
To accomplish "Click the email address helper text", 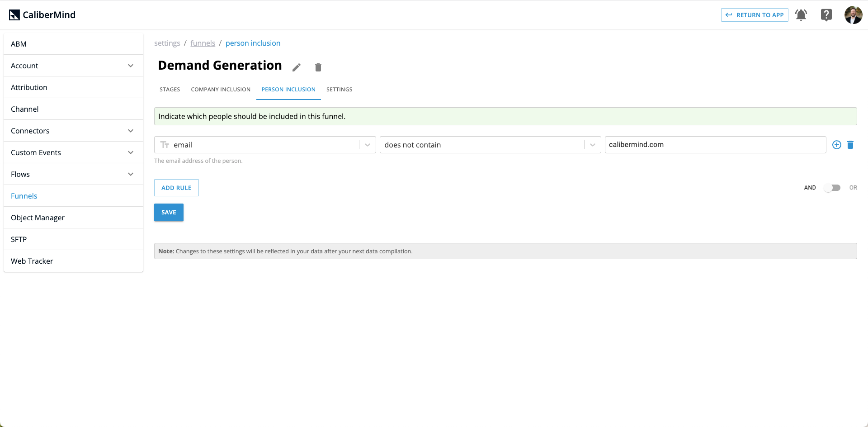I will (198, 161).
